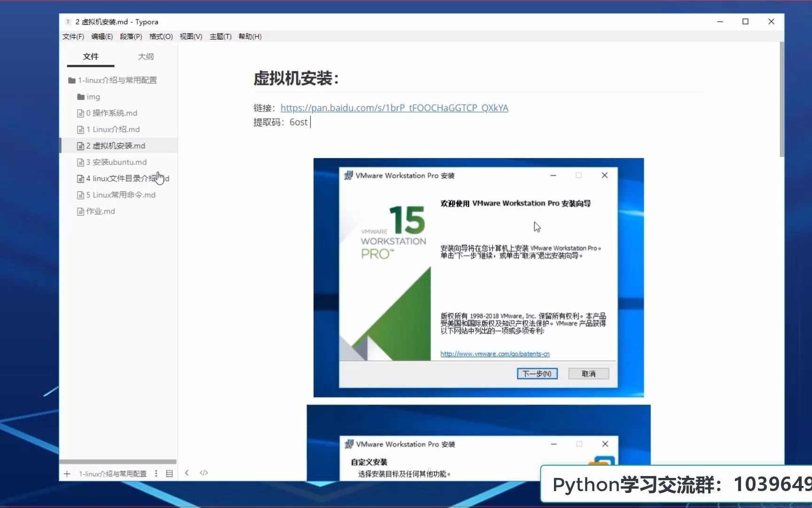Click document icon beside 1 Linux介绍.md
Screen dimensions: 812x508
[x=80, y=130]
